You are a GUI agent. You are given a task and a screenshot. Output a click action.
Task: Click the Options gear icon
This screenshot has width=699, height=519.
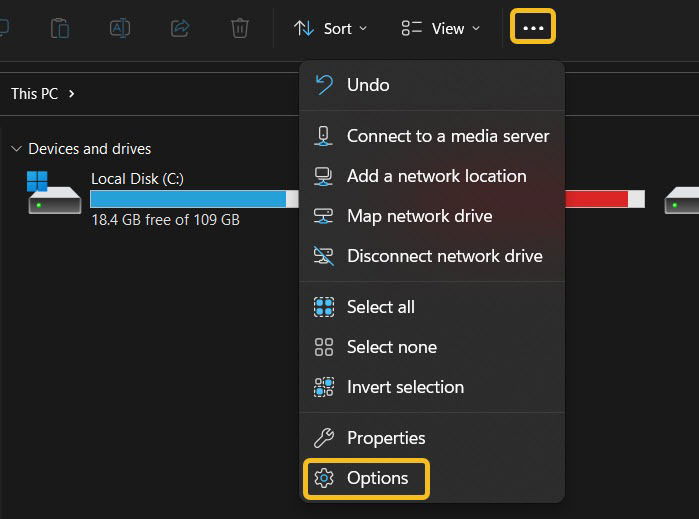pos(324,478)
